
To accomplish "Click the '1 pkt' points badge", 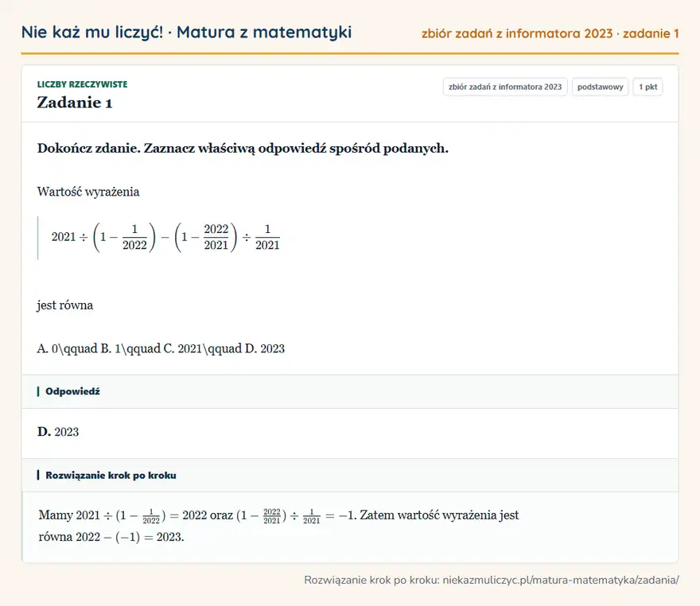I will pos(647,87).
